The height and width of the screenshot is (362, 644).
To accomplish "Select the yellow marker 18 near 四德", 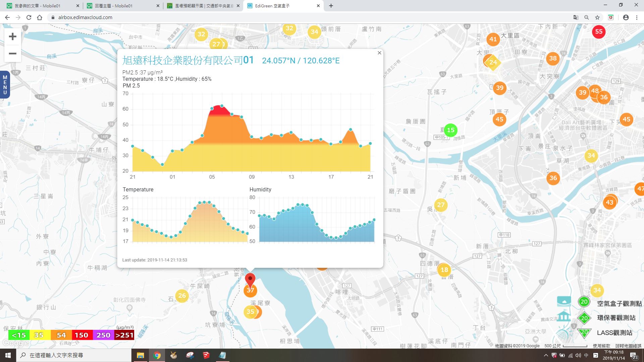I will [444, 270].
